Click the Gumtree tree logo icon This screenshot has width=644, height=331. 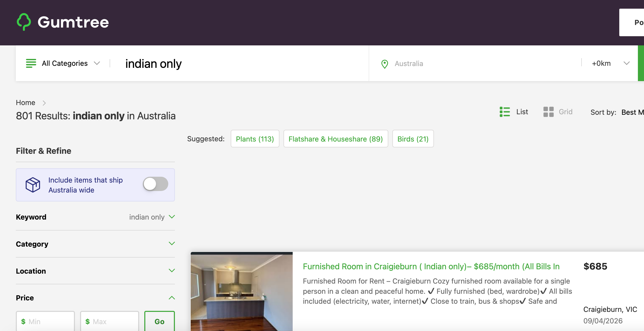(24, 22)
